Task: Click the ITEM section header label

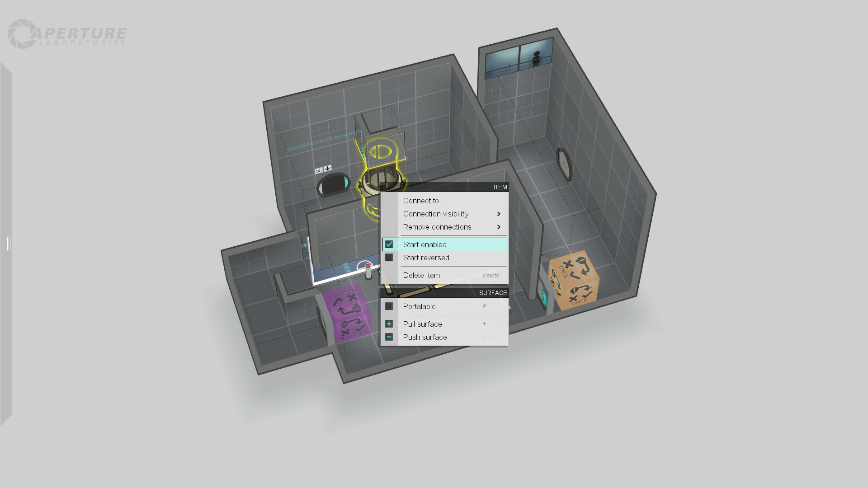Action: point(500,187)
